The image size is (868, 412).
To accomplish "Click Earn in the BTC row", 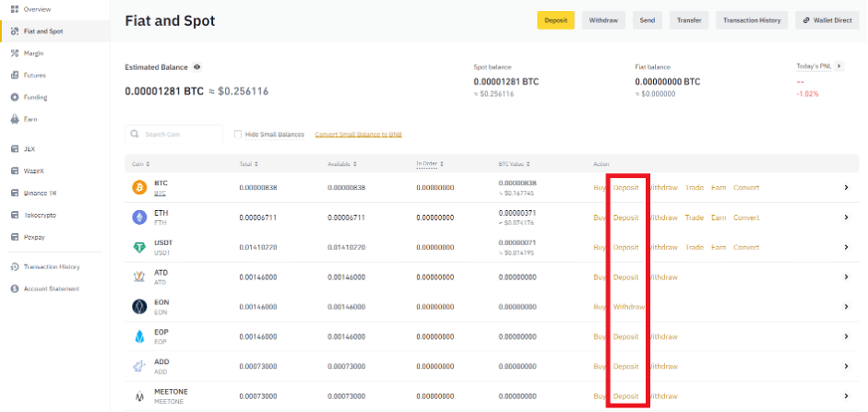I will [719, 187].
